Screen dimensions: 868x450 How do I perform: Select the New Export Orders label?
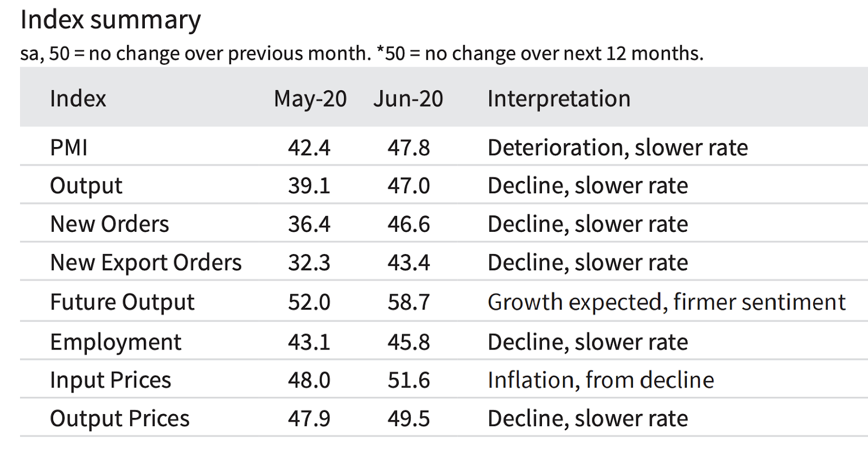[145, 263]
